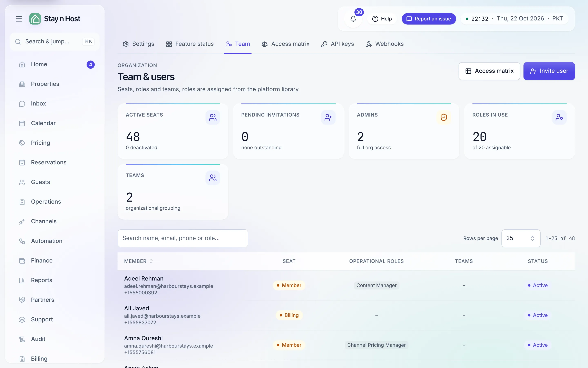Open the Rows per page dropdown
Viewport: 588px width, 368px height.
[x=521, y=238]
